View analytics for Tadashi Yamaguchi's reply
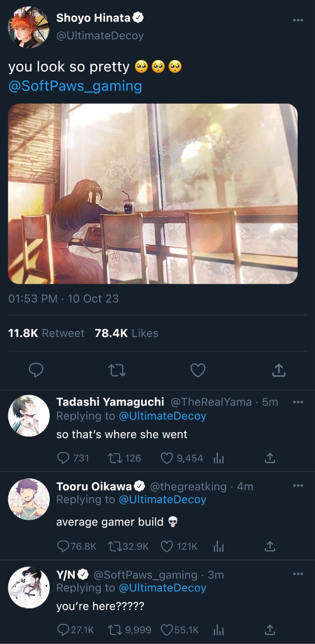The width and height of the screenshot is (315, 644). (218, 458)
